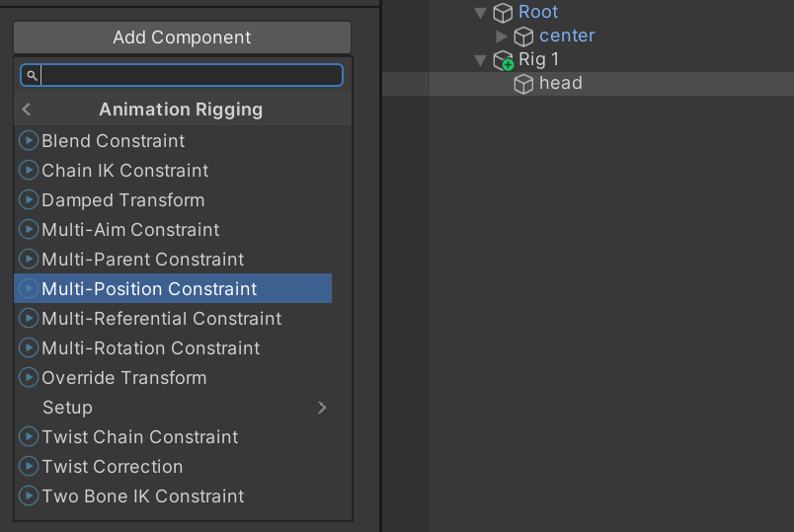
Task: Click the Root object cube icon
Action: (x=504, y=13)
